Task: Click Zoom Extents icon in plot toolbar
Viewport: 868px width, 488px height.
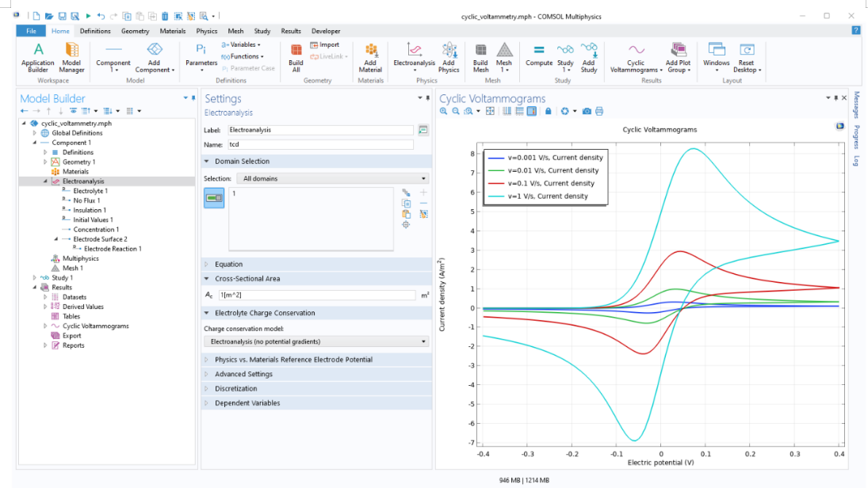Action: click(x=490, y=111)
